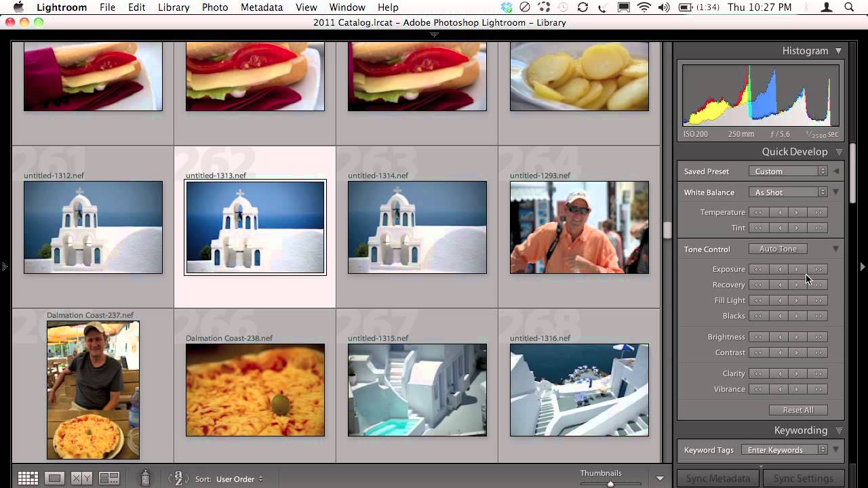Open the View menu
The height and width of the screenshot is (488, 868).
tap(307, 7)
